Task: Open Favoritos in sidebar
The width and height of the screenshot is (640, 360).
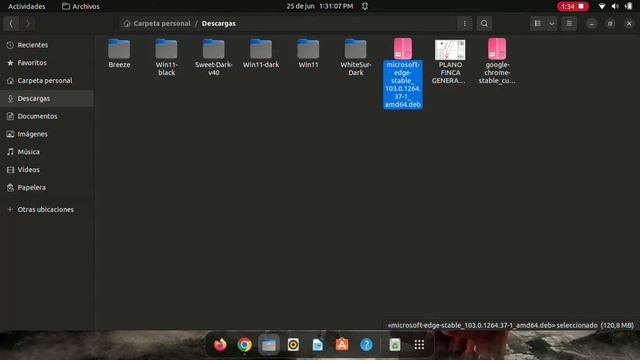Action: [47, 63]
